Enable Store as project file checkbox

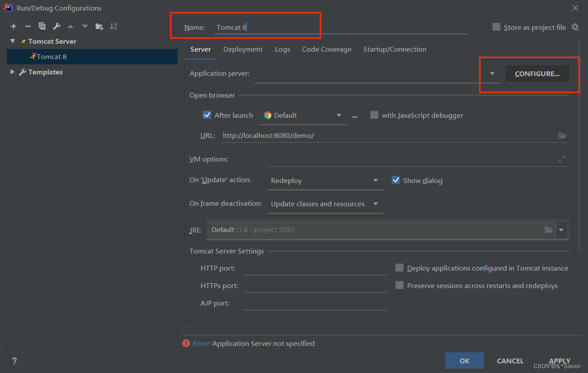click(x=496, y=27)
